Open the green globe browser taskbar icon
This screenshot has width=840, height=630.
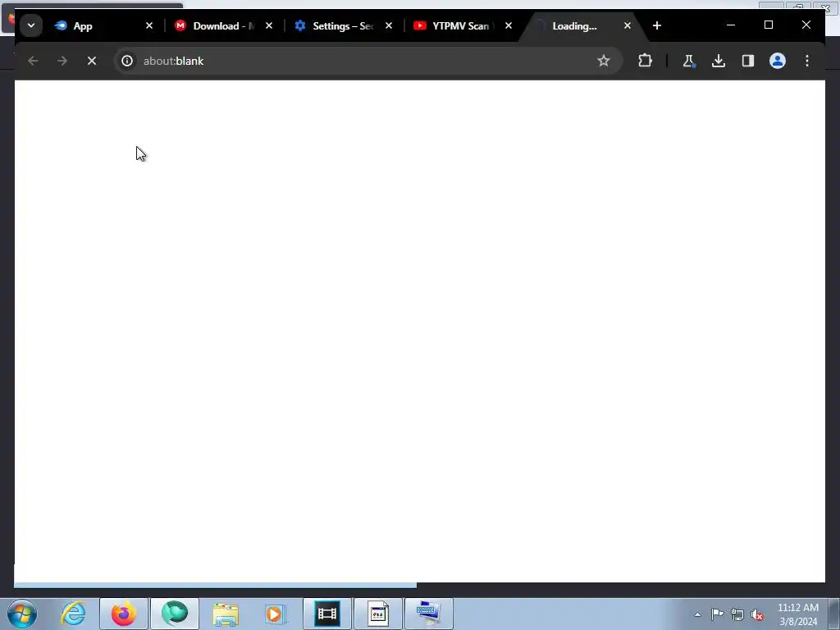175,614
